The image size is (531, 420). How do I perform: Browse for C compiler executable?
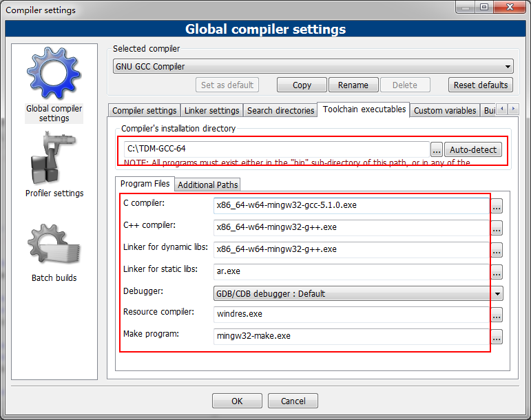tap(497, 206)
